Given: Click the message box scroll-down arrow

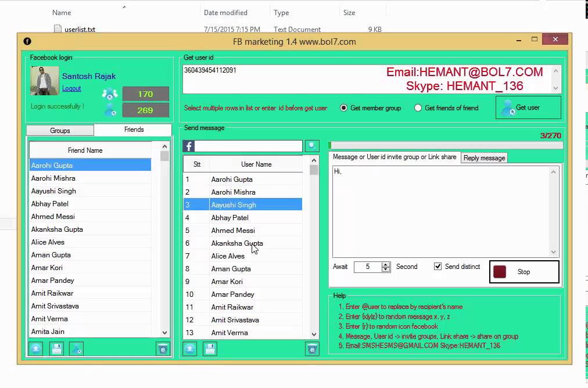Looking at the screenshot, I should (x=554, y=252).
